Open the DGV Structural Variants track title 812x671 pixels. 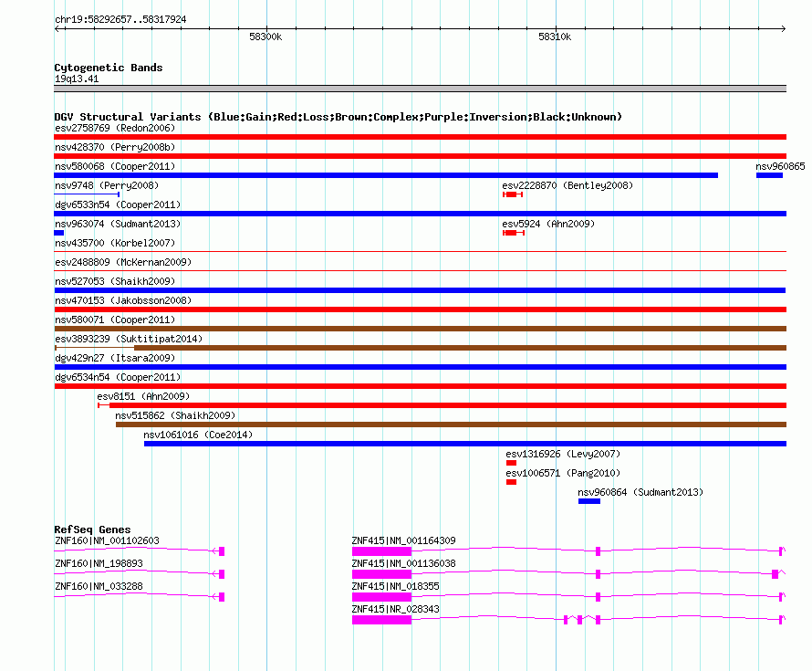pos(338,117)
